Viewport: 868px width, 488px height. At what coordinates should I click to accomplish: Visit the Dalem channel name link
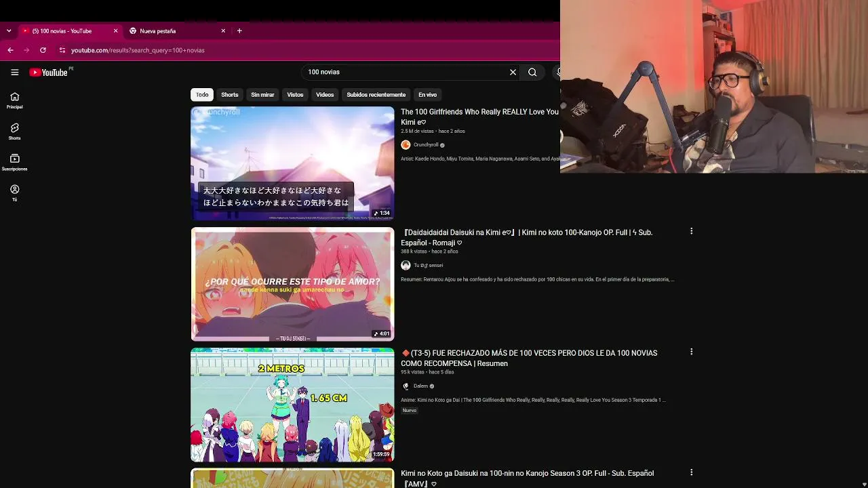[420, 386]
